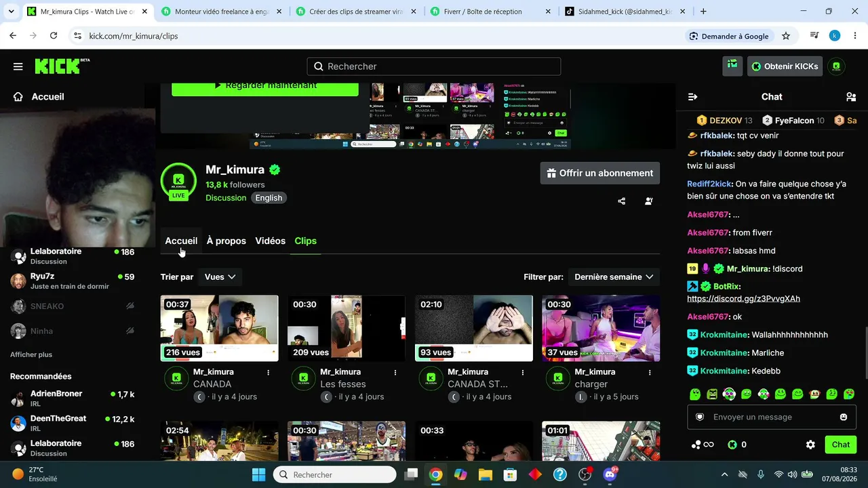Open chat settings gear
The width and height of the screenshot is (868, 488).
(810, 445)
